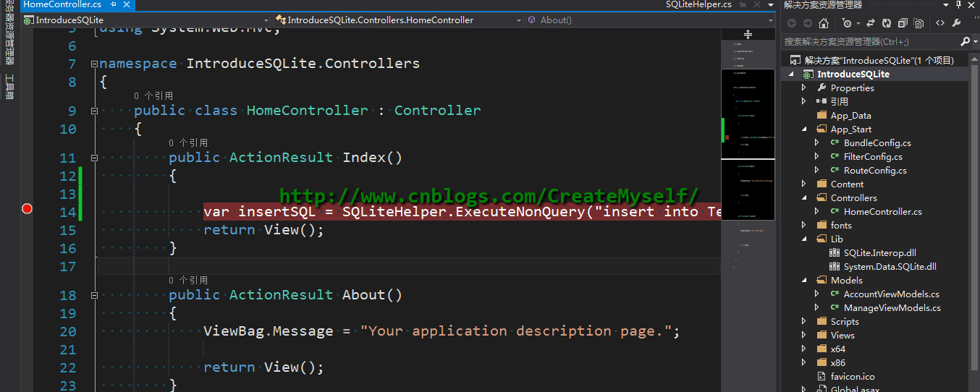This screenshot has width=980, height=392.
Task: Close the HomeController.cs tab
Action: (126, 4)
